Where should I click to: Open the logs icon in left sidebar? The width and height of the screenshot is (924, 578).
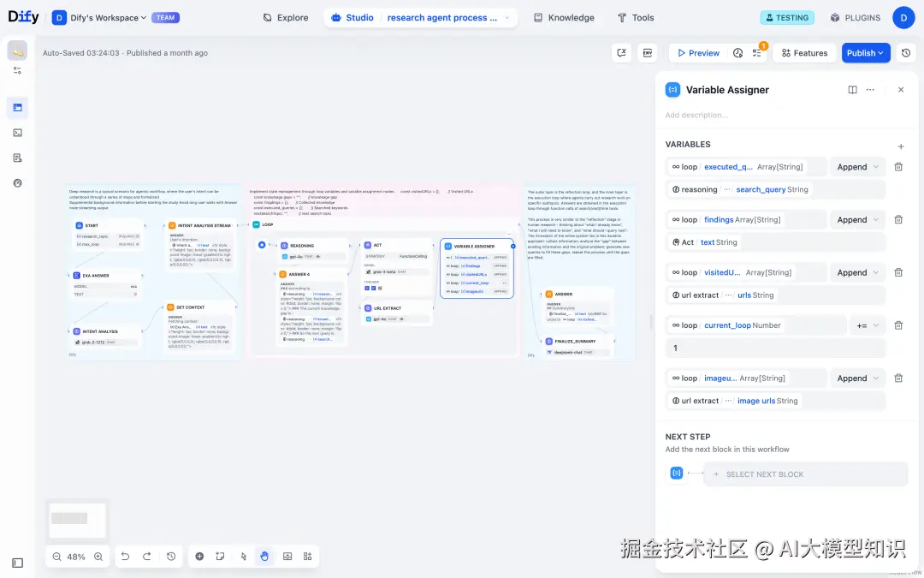point(18,158)
